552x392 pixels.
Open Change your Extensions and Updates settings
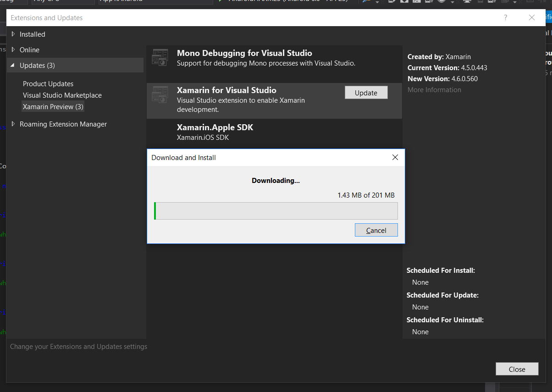[79, 347]
